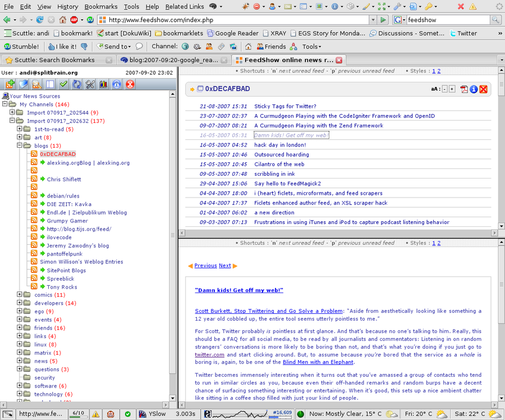Collapse the My Channels folder
Viewport: 505px width, 420px height.
[4, 104]
